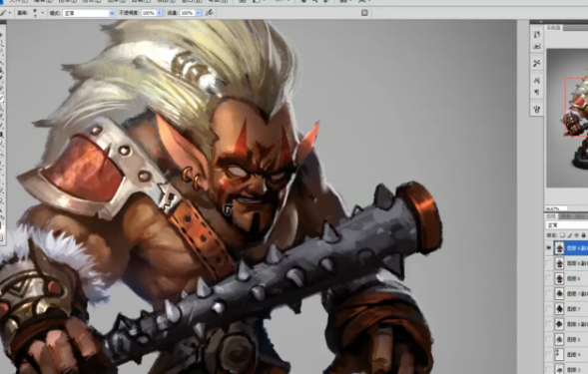Click the brush tip size preview
This screenshot has height=374, width=588.
[35, 13]
